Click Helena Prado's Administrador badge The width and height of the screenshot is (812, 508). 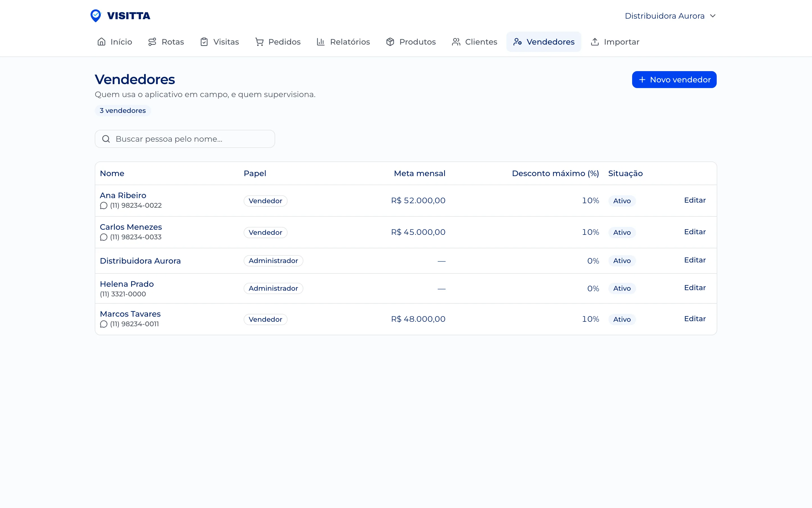273,288
